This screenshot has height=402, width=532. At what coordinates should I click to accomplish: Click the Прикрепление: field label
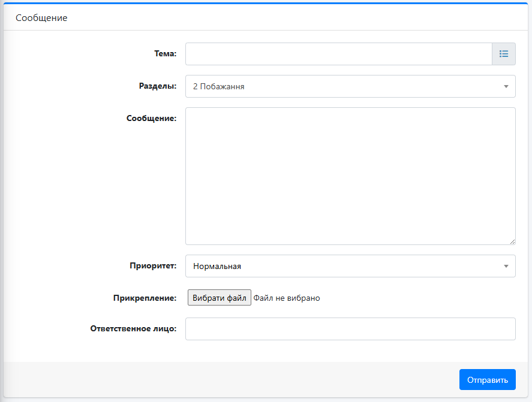(x=145, y=298)
